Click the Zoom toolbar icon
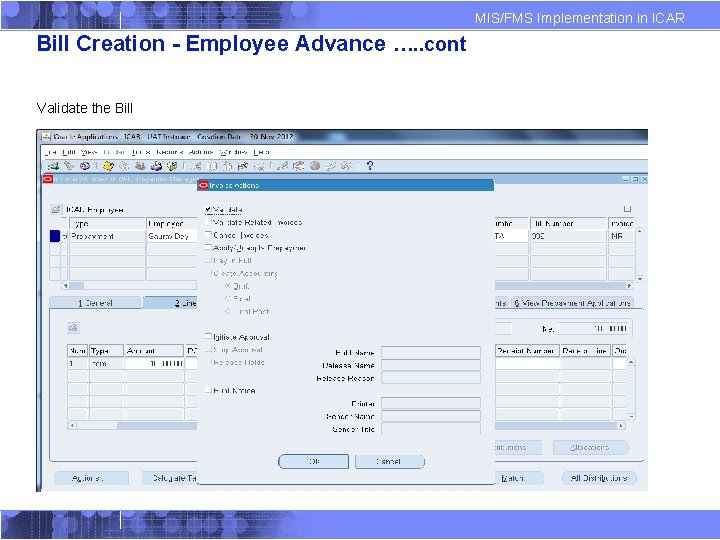 click(x=298, y=166)
